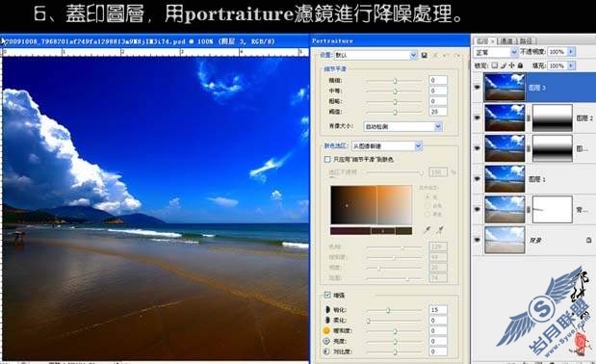Click the Medium smoothing value field showing 0

438,91
